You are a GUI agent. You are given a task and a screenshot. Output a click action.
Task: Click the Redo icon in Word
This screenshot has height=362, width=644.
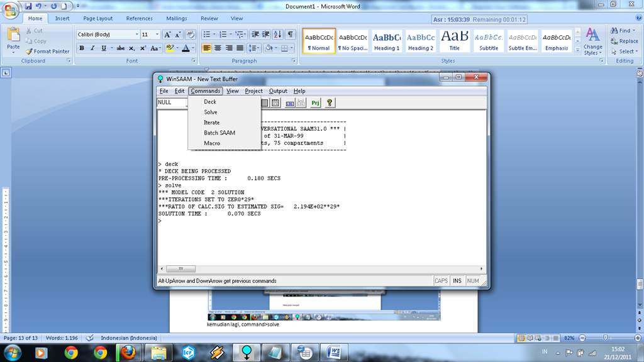click(x=54, y=6)
